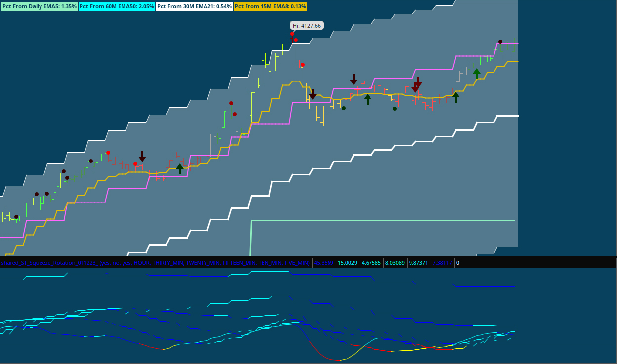This screenshot has height=364, width=617.
Task: Click the 45.3569 study value box
Action: click(324, 263)
